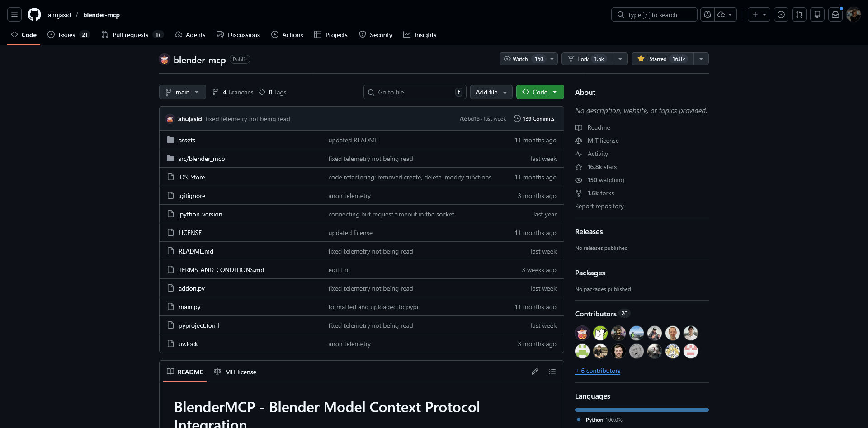This screenshot has height=428, width=868.
Task: Open the pull requests icon in the top bar
Action: pos(799,14)
